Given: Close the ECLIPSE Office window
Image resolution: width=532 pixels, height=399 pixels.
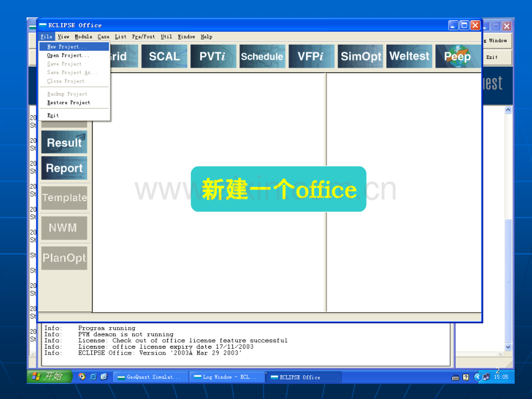Looking at the screenshot, I should pyautogui.click(x=475, y=25).
